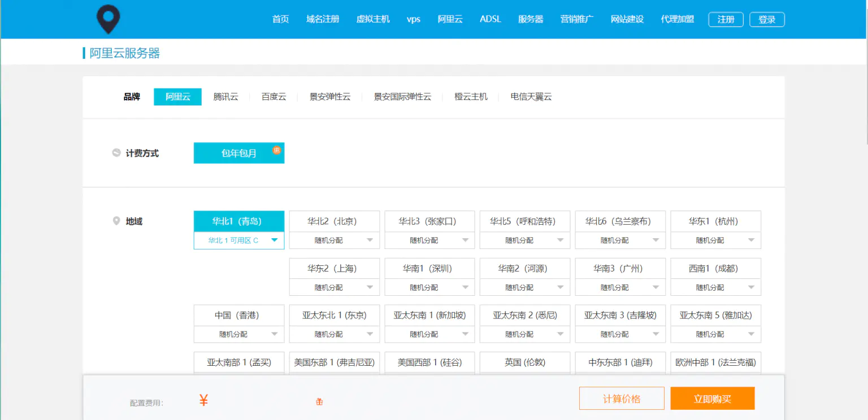
Task: Open 华北 1 可用区 C zone dropdown
Action: tap(239, 240)
